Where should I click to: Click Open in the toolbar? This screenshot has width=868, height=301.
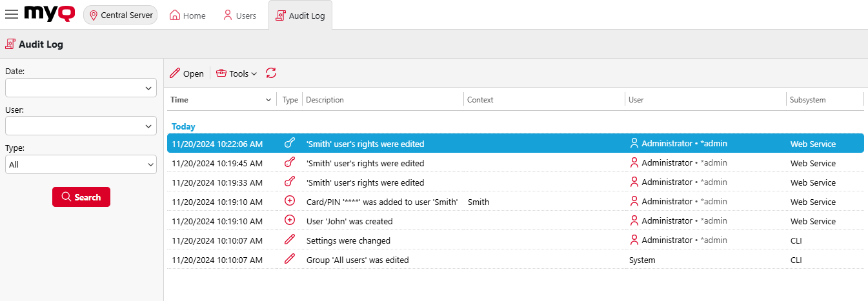coord(187,73)
